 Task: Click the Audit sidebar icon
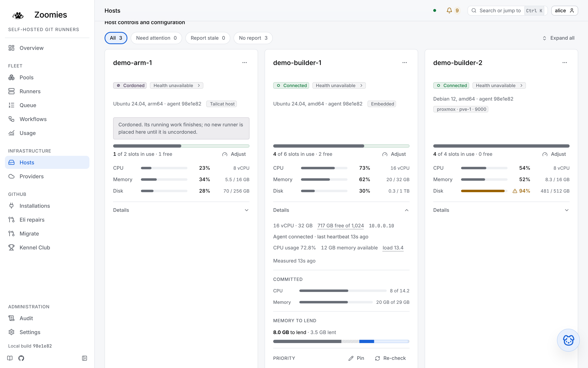pos(11,318)
